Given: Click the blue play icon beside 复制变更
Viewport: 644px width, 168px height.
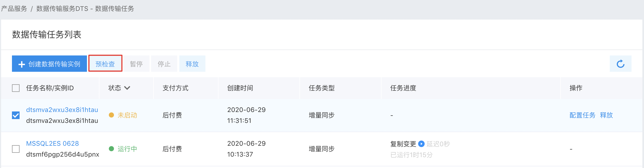Looking at the screenshot, I should pyautogui.click(x=421, y=144).
